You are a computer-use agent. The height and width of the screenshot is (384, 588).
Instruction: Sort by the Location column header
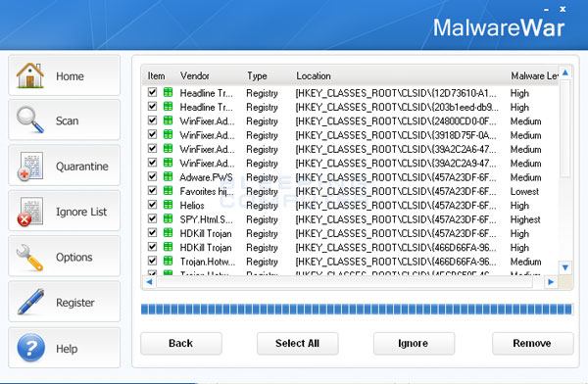(x=314, y=76)
